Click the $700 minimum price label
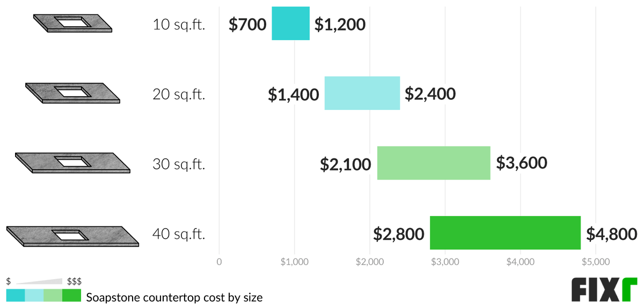The height and width of the screenshot is (308, 644). pos(247,25)
